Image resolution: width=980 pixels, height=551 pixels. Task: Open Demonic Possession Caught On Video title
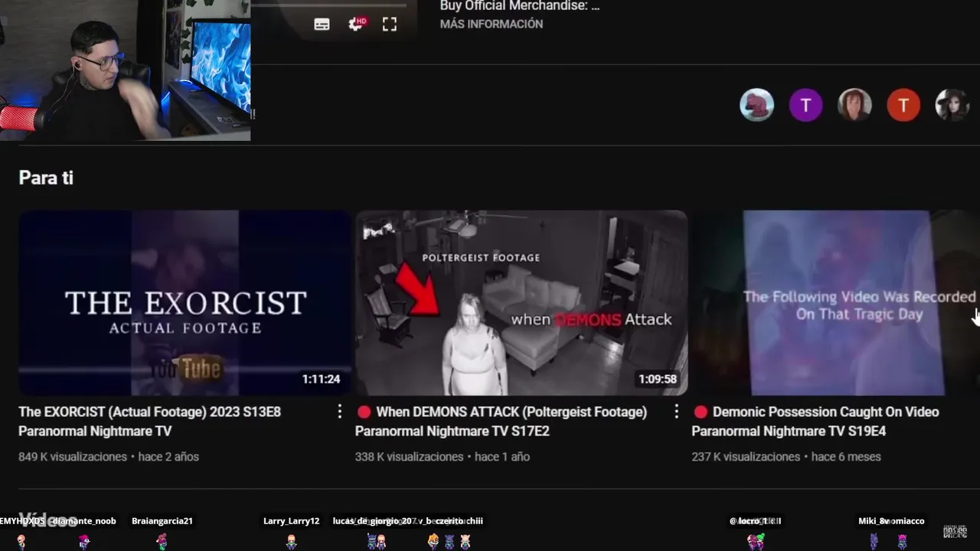pyautogui.click(x=815, y=421)
